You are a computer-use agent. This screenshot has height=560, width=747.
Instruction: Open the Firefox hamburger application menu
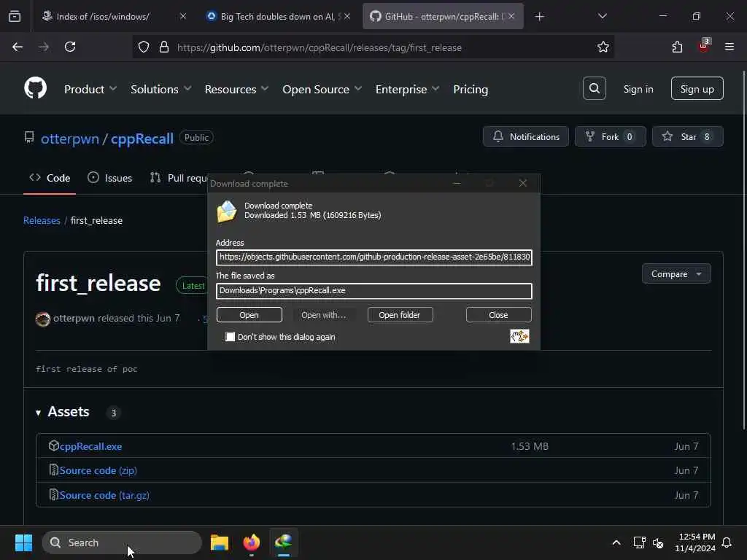click(729, 47)
